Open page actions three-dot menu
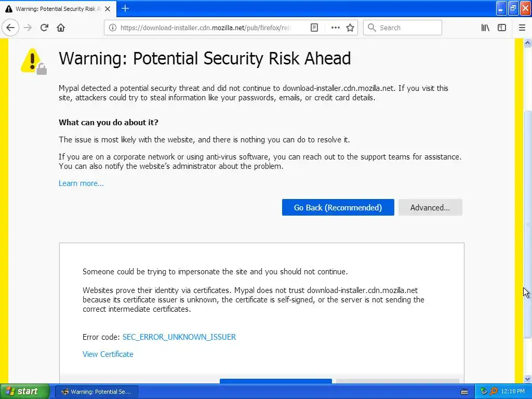The image size is (532, 399). pos(335,28)
